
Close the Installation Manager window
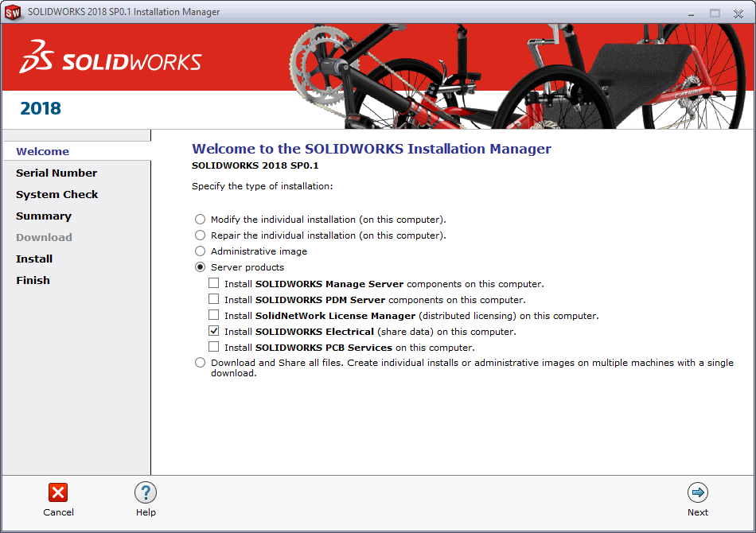point(739,12)
